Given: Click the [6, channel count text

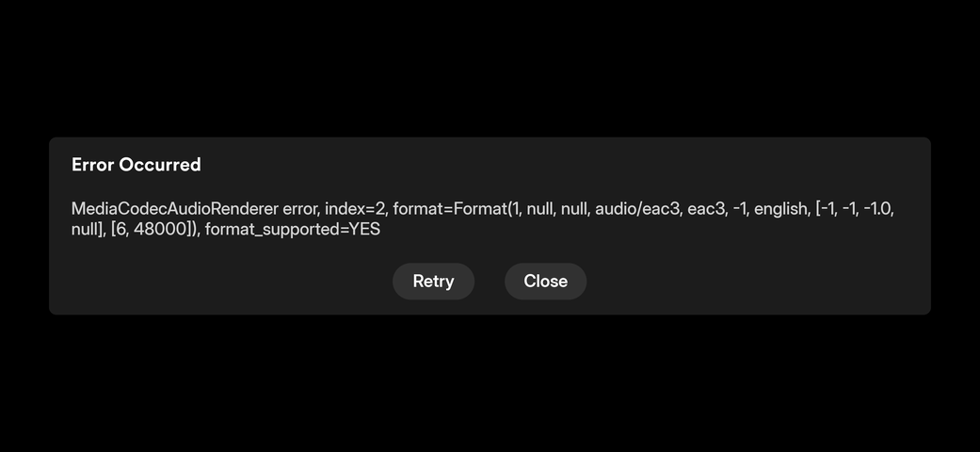Looking at the screenshot, I should click(x=120, y=230).
